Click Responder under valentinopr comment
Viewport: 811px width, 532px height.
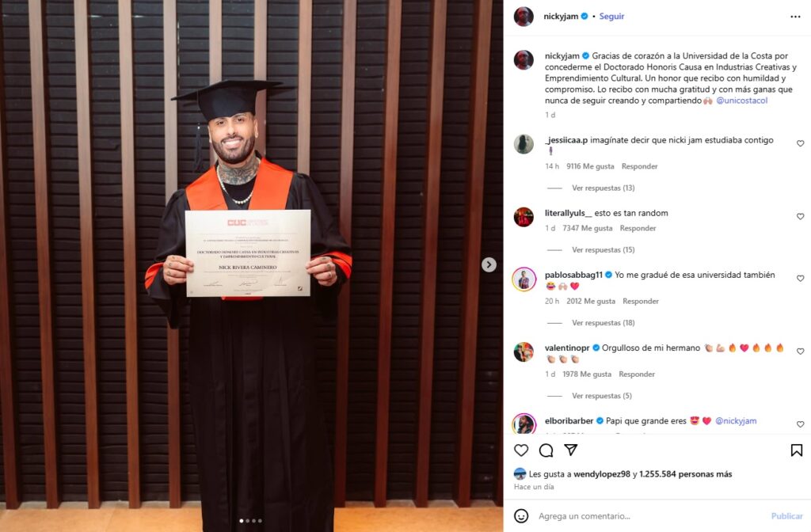coord(637,374)
